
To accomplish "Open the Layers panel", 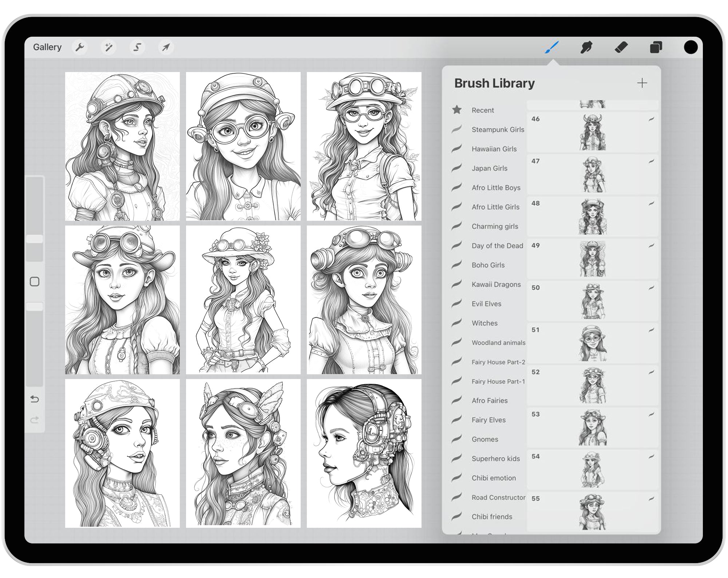I will coord(656,47).
